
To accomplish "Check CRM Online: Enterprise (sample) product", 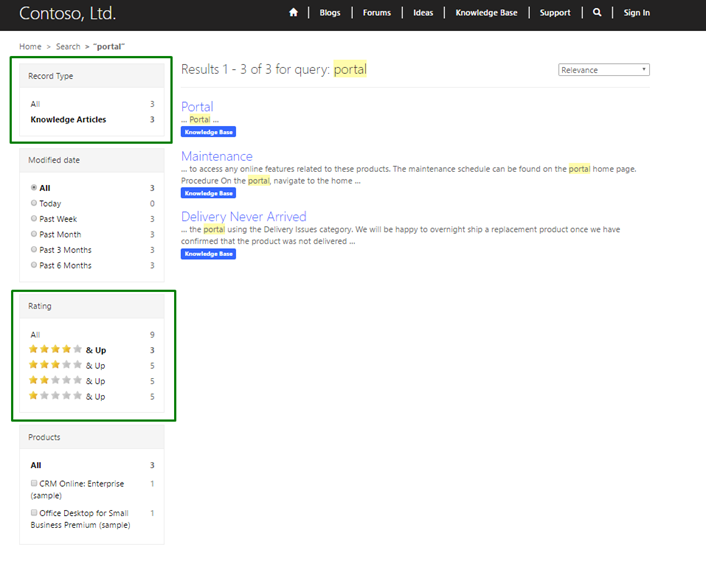I will click(x=35, y=483).
